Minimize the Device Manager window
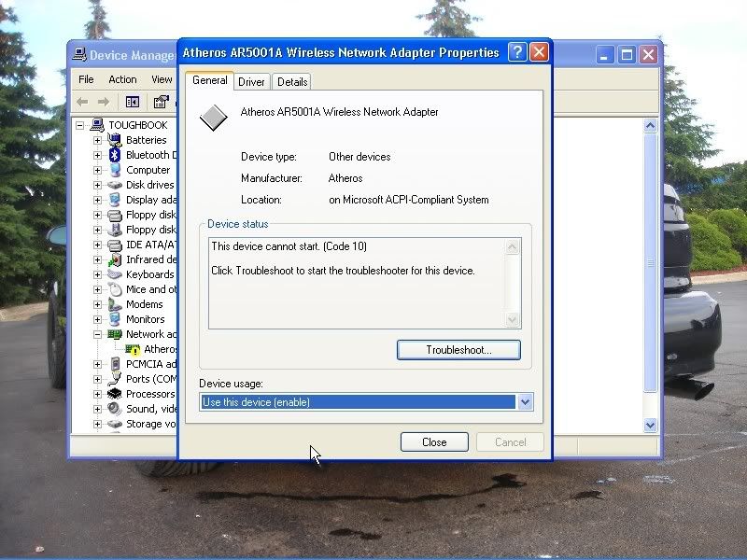The width and height of the screenshot is (747, 560). click(x=605, y=55)
